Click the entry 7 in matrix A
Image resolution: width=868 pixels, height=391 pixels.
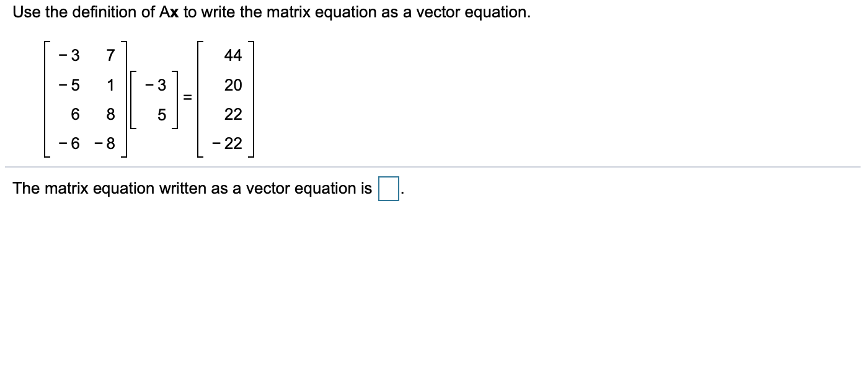pos(110,55)
